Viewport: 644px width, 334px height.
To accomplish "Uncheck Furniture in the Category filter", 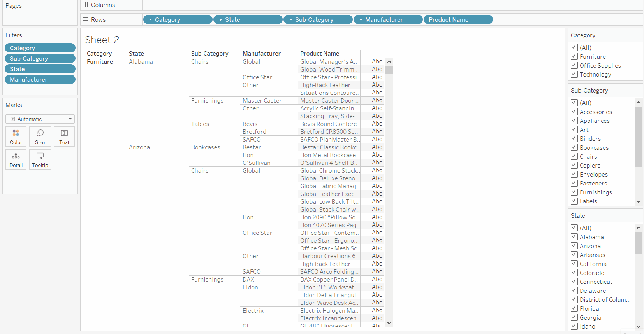I will coord(574,56).
